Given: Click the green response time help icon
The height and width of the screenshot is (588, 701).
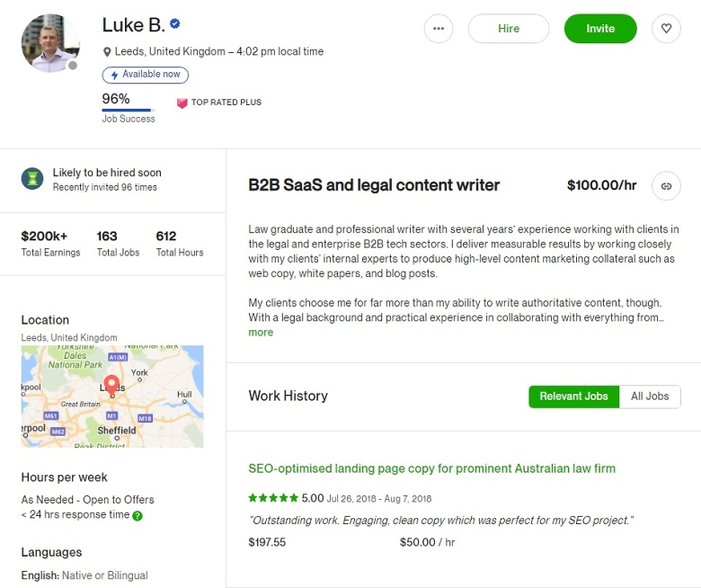Looking at the screenshot, I should click(138, 515).
